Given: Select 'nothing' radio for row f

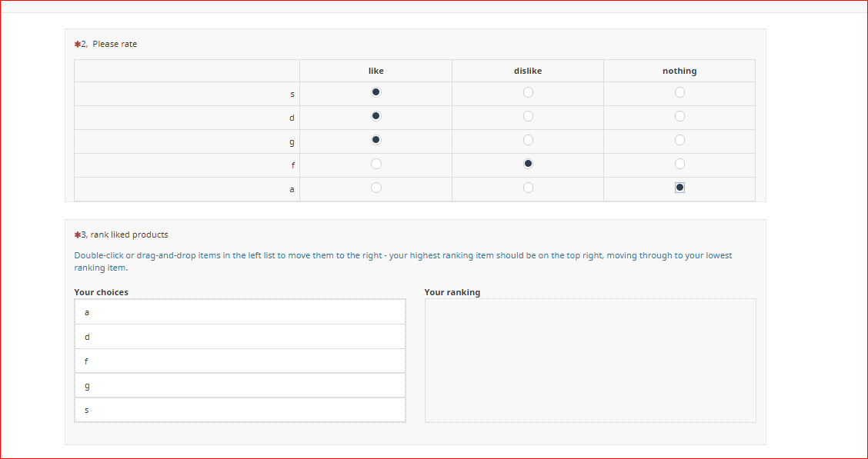Looking at the screenshot, I should click(679, 164).
